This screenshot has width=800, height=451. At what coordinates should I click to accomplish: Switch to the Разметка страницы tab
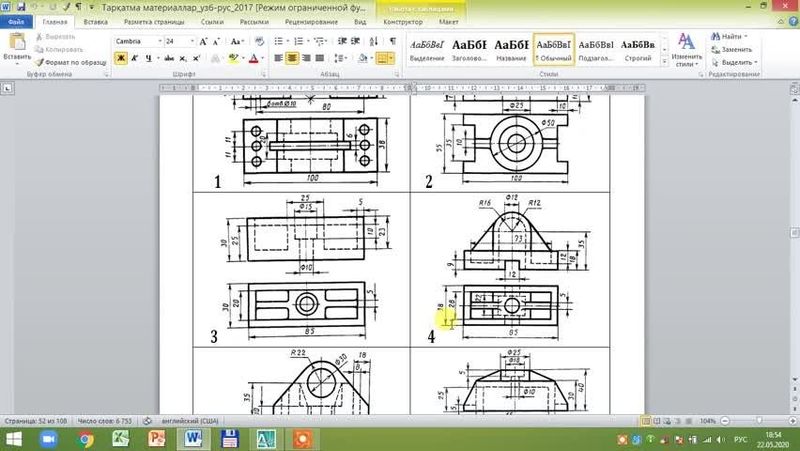tap(154, 22)
